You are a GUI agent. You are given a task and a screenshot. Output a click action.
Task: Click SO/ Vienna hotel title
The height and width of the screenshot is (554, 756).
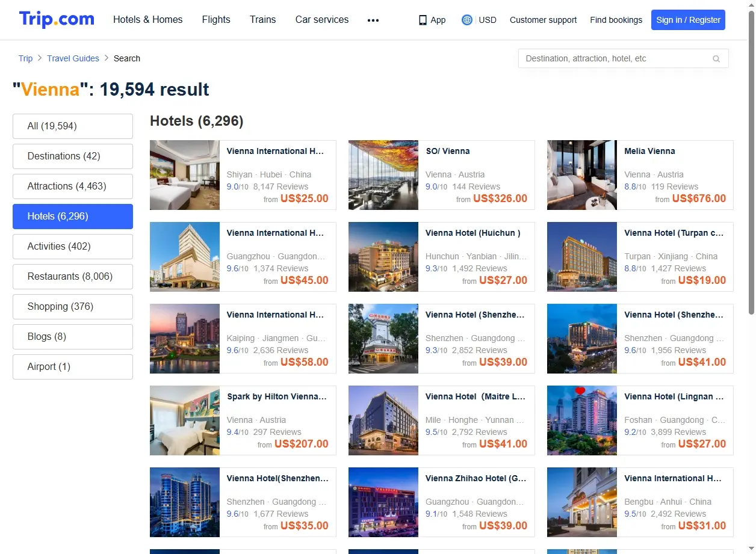pyautogui.click(x=448, y=151)
